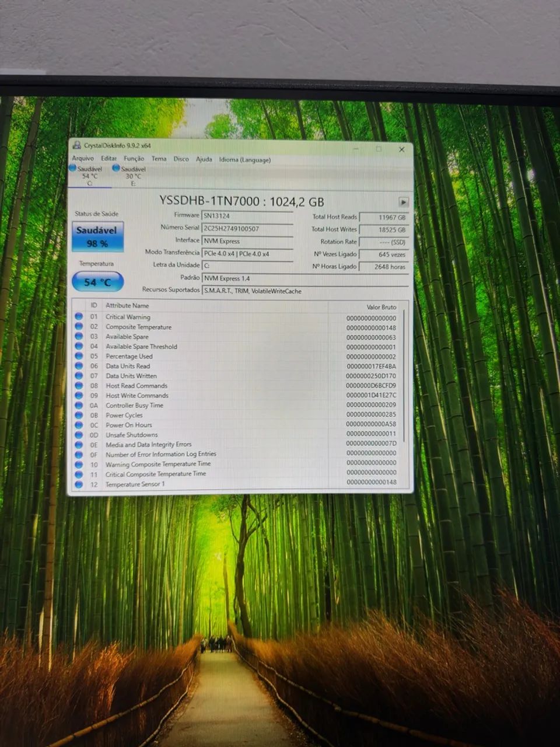560x747 pixels.
Task: Click the Attribute Name column header
Action: (127, 305)
